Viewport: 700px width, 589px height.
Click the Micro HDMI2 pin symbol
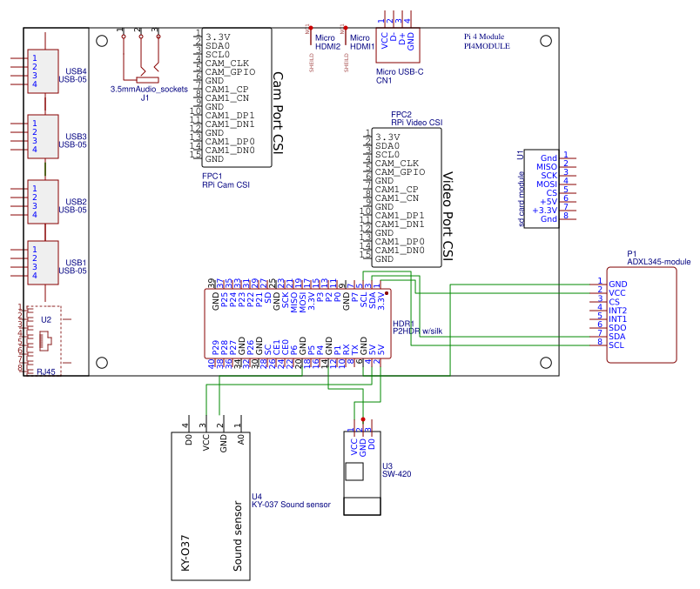(x=311, y=36)
